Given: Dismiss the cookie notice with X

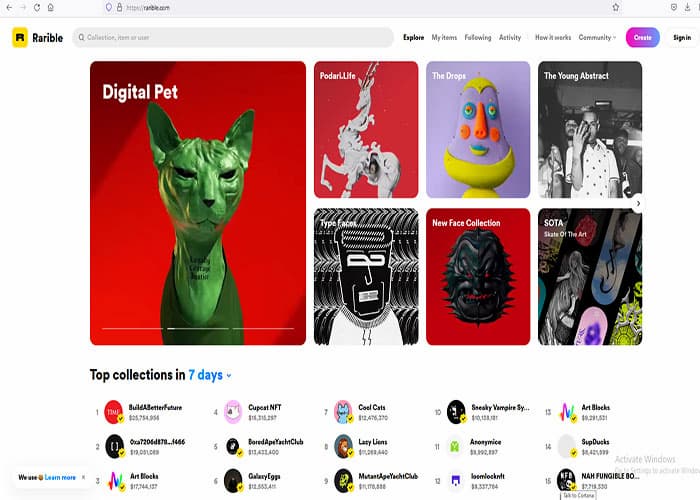Looking at the screenshot, I should pos(83,477).
